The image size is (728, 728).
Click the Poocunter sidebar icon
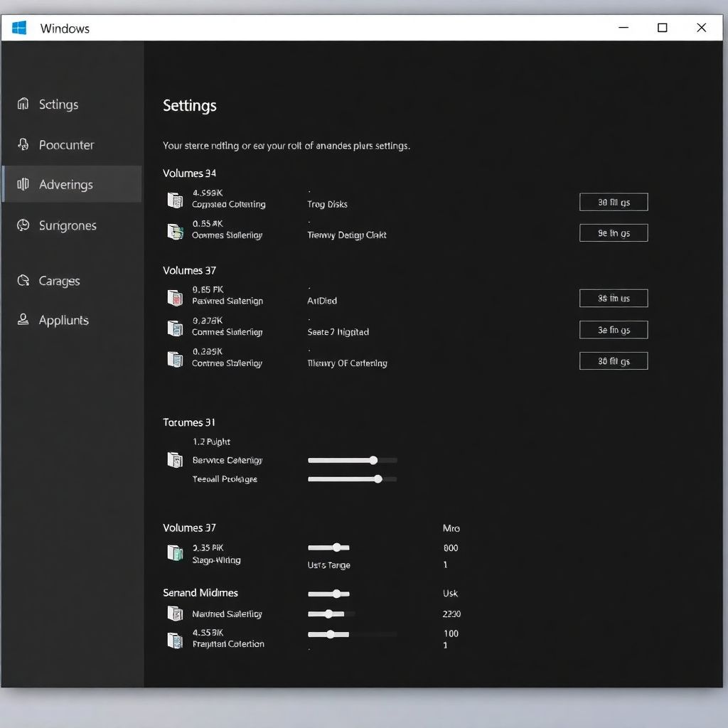(x=23, y=144)
